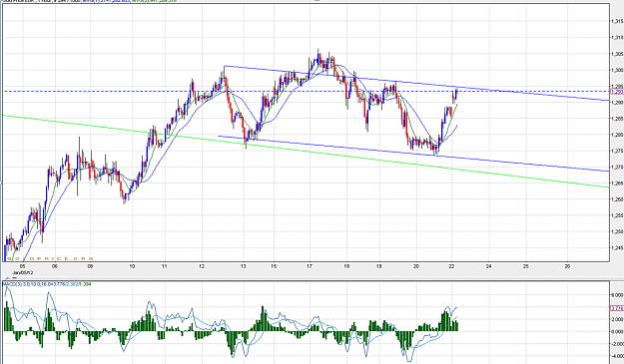624x364 pixels.
Task: Click the 1,315 price axis label
Action: pos(617,21)
